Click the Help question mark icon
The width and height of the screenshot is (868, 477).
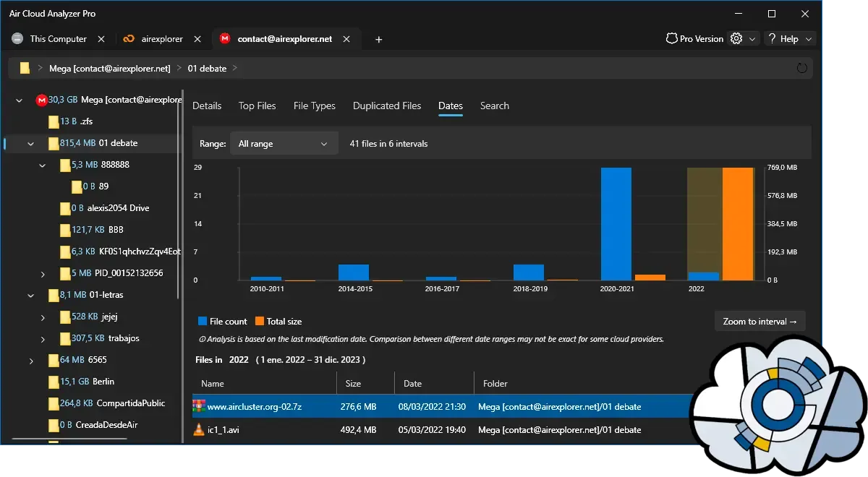click(x=772, y=39)
